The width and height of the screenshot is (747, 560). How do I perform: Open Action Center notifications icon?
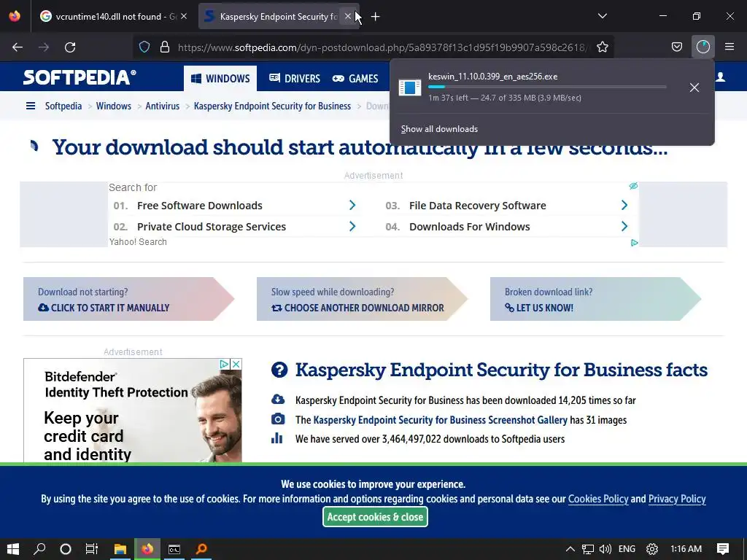click(723, 549)
